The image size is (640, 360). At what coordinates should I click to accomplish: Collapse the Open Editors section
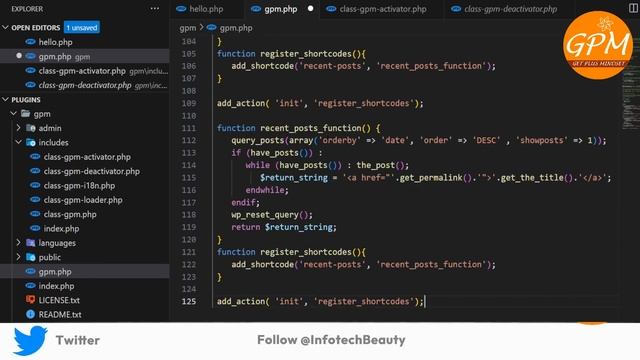(x=5, y=27)
